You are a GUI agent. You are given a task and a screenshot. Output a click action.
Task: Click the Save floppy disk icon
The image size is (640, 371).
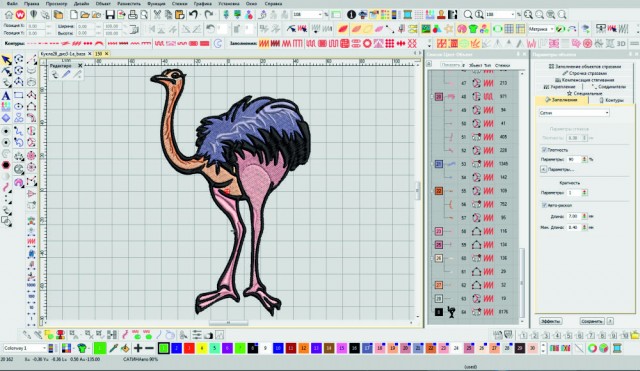tap(110, 15)
